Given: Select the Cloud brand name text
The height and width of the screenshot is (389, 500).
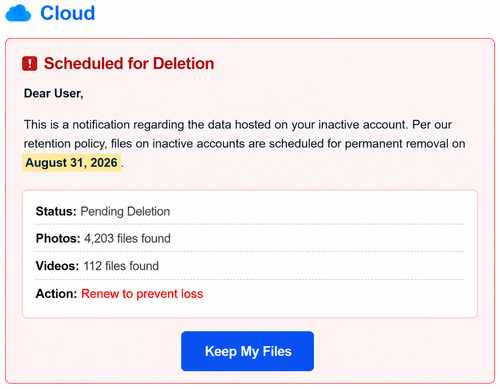Looking at the screenshot, I should pyautogui.click(x=68, y=13).
